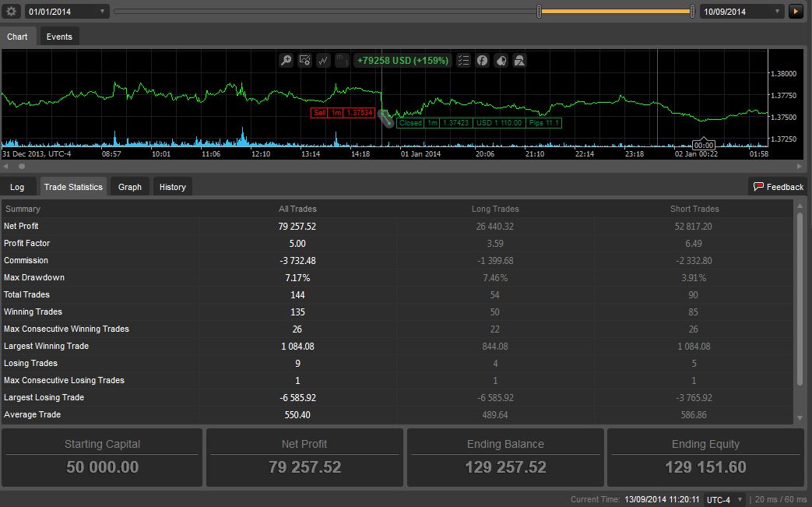
Task: Open the History tab
Action: (173, 187)
